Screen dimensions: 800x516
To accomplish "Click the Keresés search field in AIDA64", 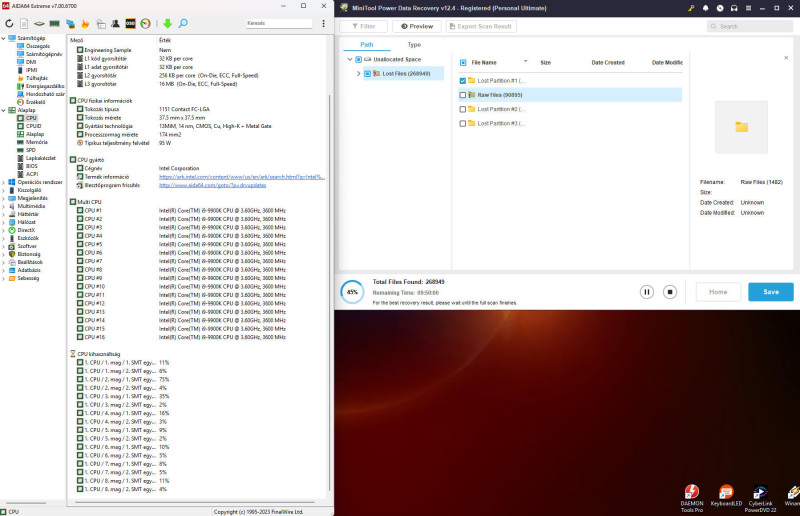I will pyautogui.click(x=279, y=23).
